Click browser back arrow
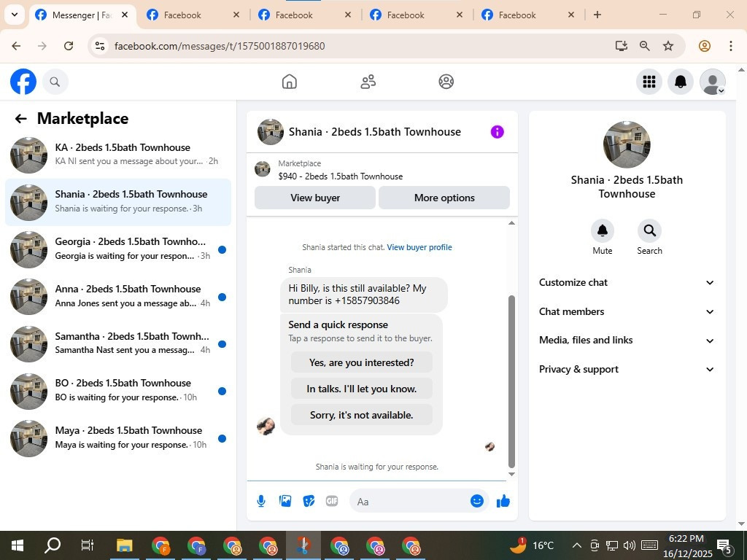 click(x=16, y=46)
